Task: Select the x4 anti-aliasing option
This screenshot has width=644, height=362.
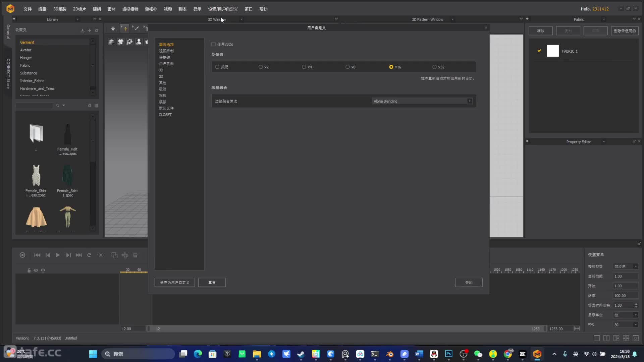Action: coord(304,67)
